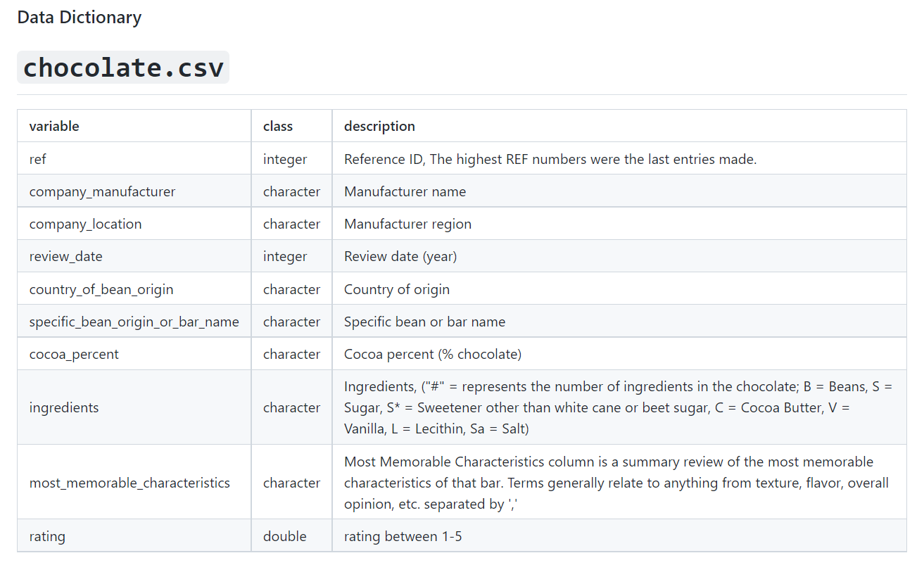Click the "class" column header

pyautogui.click(x=278, y=127)
